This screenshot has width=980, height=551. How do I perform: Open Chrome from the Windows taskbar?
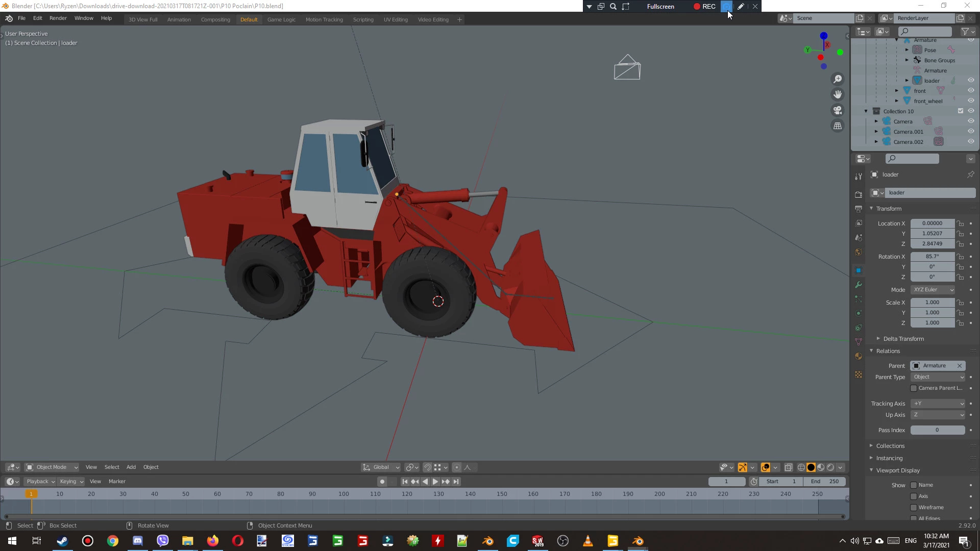click(x=113, y=541)
